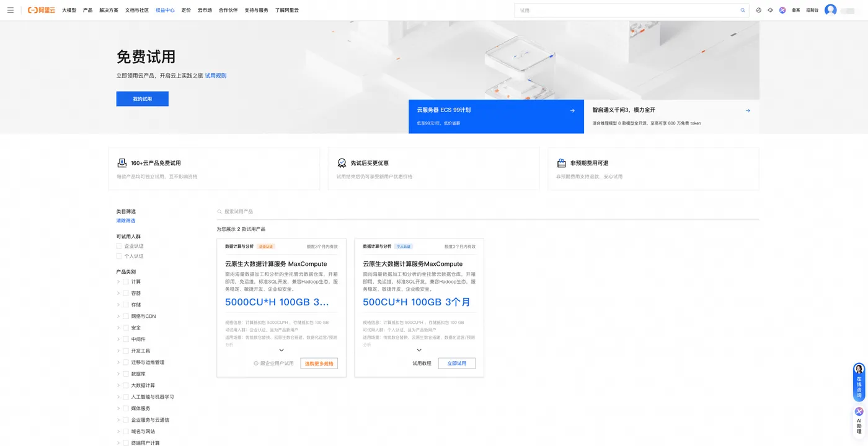Open the 产品 header menu
The height and width of the screenshot is (446, 868).
pos(88,11)
